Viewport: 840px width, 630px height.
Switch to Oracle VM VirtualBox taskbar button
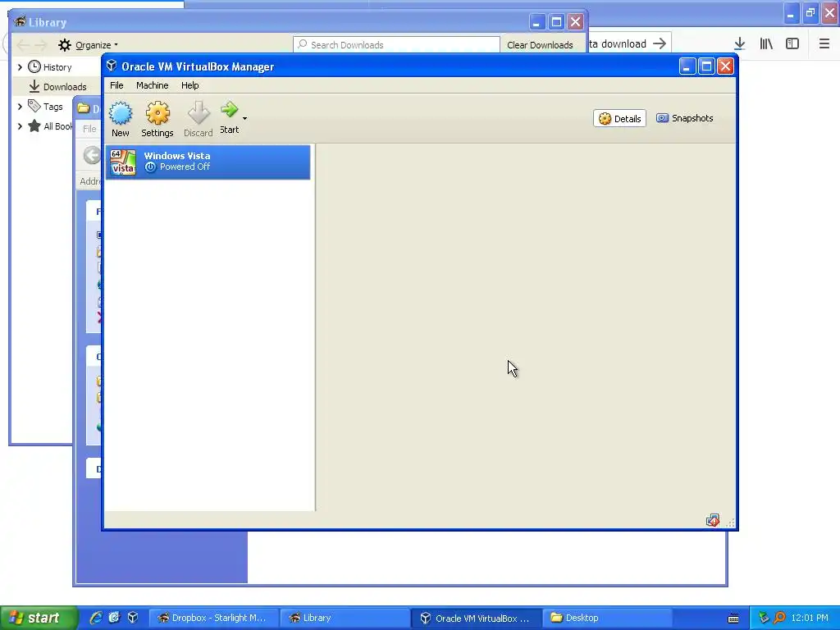tap(477, 618)
